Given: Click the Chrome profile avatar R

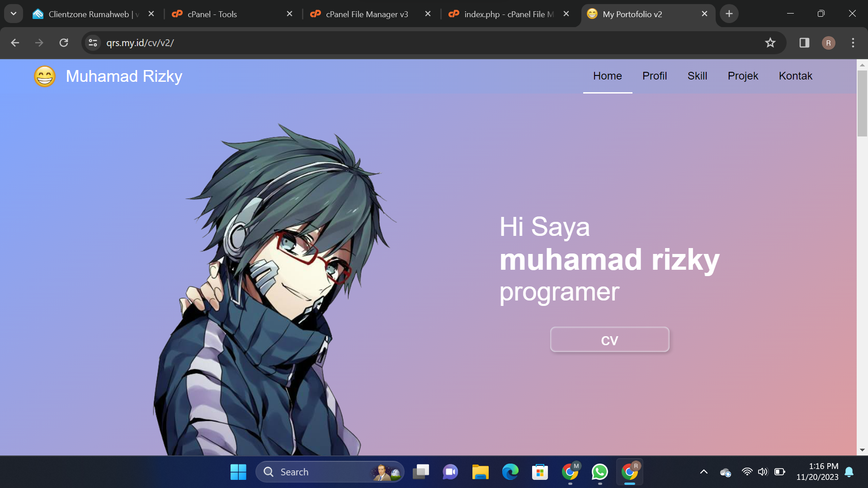Looking at the screenshot, I should click(x=828, y=43).
